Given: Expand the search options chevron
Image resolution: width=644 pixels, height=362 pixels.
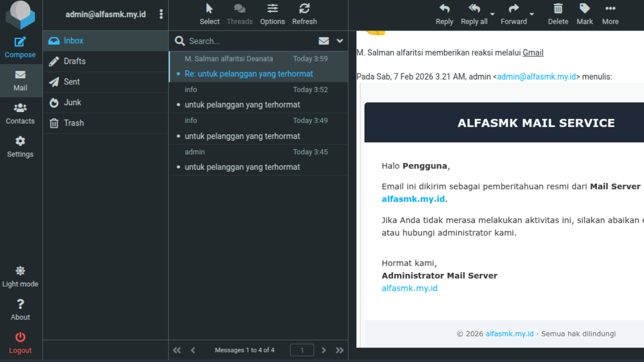Looking at the screenshot, I should click(x=340, y=41).
